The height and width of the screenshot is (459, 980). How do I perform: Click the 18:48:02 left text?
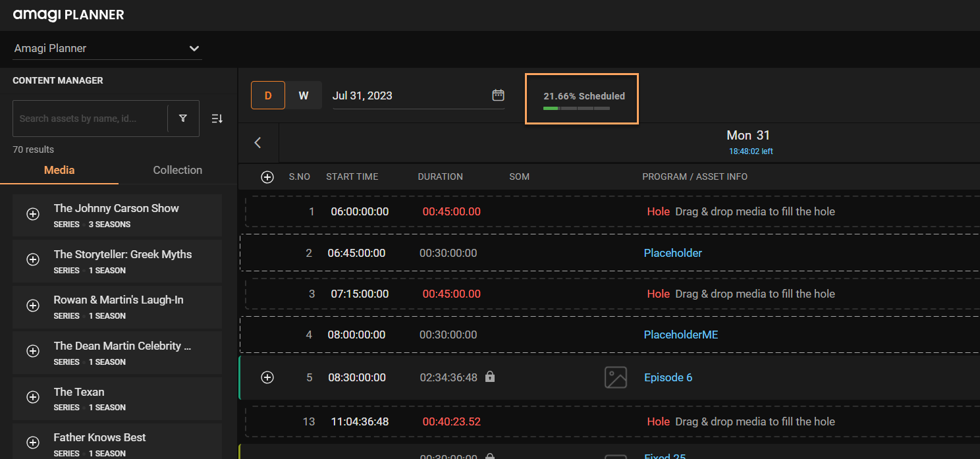click(751, 151)
